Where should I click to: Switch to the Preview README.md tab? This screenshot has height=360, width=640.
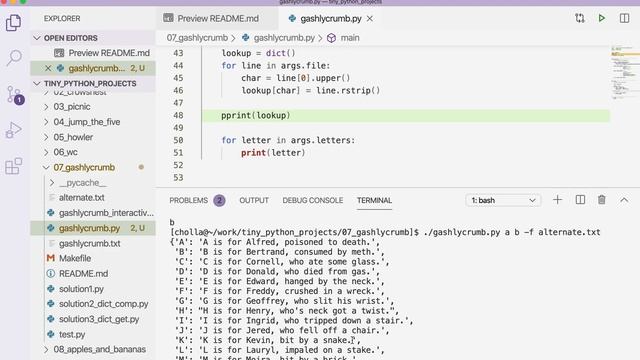(x=217, y=19)
